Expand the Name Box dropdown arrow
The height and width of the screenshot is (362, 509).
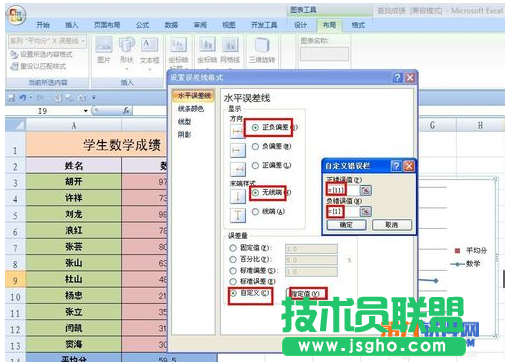[x=86, y=111]
